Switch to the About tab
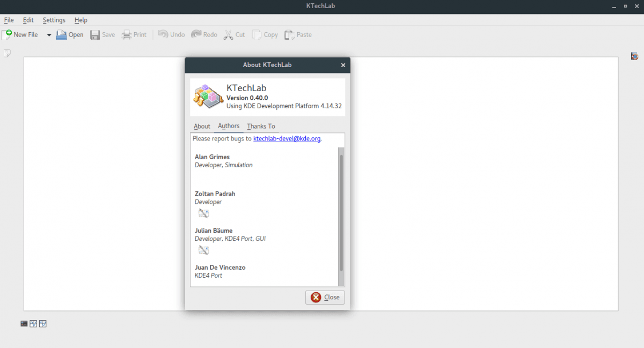 (x=202, y=126)
